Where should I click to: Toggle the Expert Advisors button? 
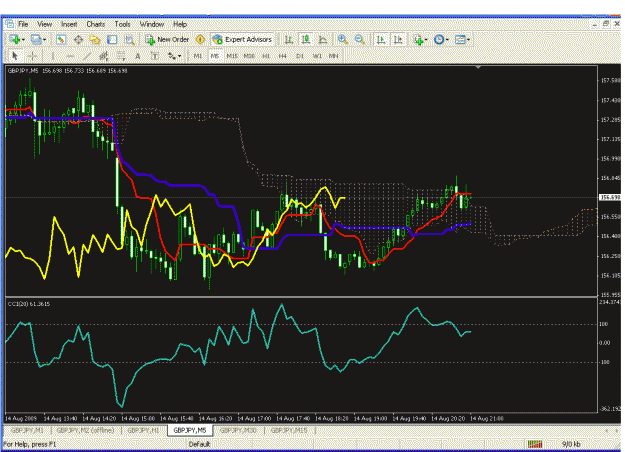pos(242,39)
